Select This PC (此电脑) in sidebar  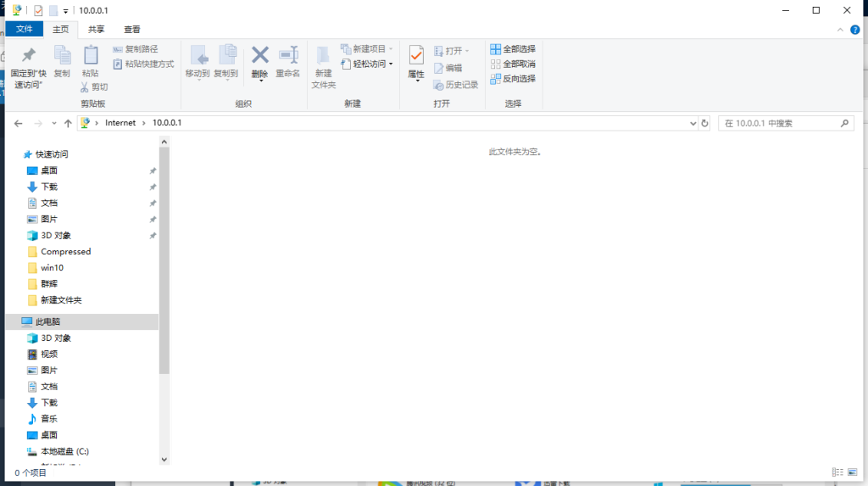[x=47, y=322]
